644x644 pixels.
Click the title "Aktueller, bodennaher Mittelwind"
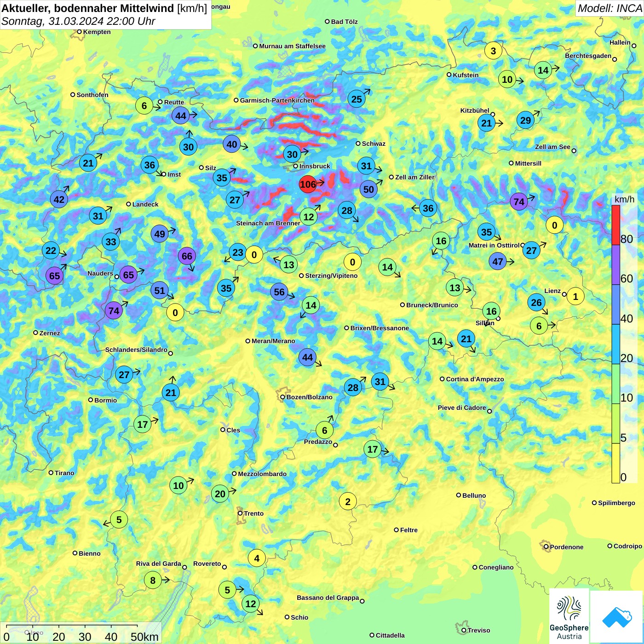88,8
